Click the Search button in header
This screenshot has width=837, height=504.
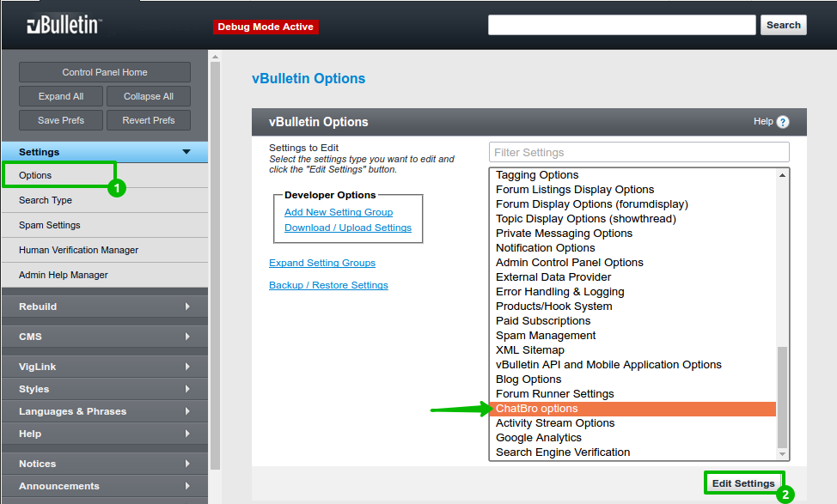coord(783,25)
